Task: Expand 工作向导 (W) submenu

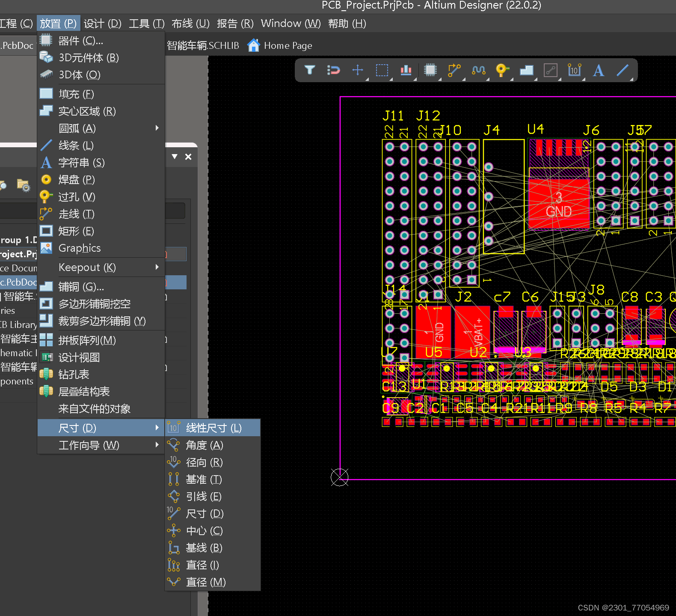Action: tap(101, 445)
